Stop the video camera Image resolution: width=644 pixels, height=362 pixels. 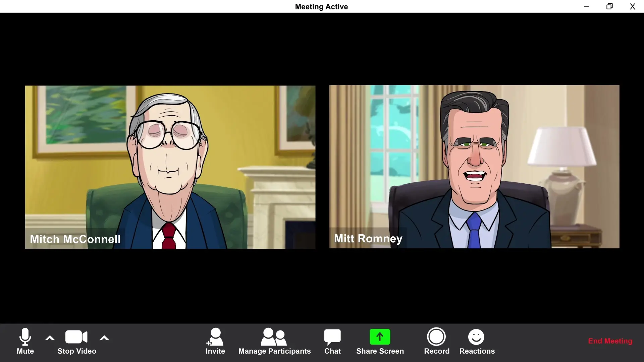77,341
